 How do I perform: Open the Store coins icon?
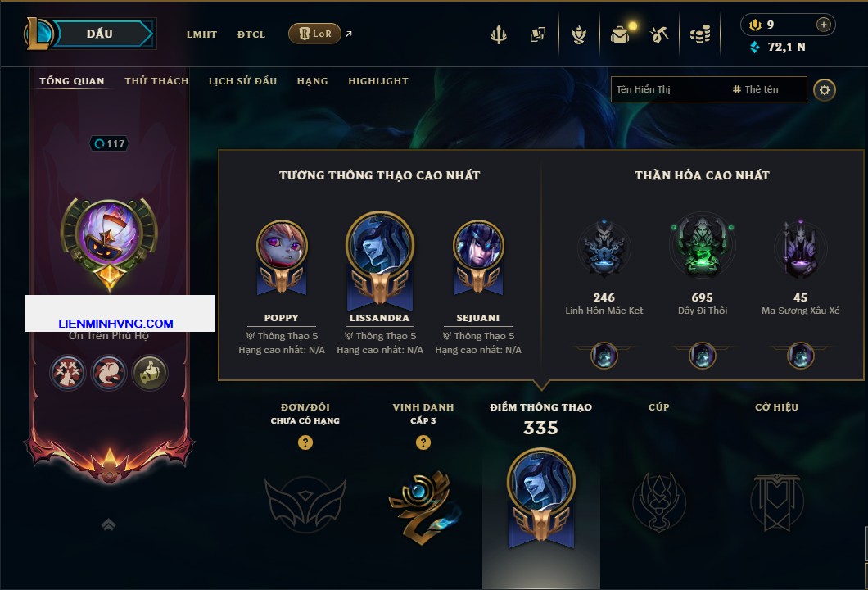click(700, 34)
